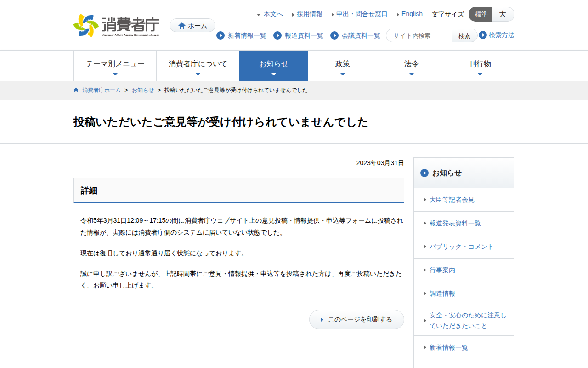Image resolution: width=588 pixels, height=368 pixels.
Task: Select 標準 text size
Action: tap(481, 14)
